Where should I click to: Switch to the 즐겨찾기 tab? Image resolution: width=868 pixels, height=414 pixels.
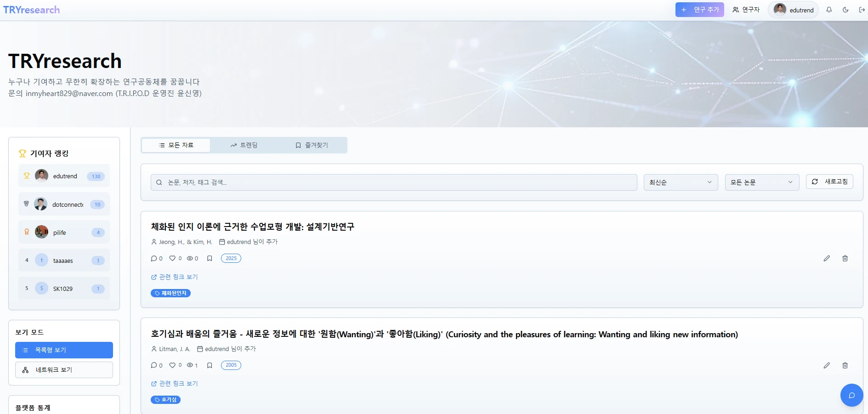[312, 145]
